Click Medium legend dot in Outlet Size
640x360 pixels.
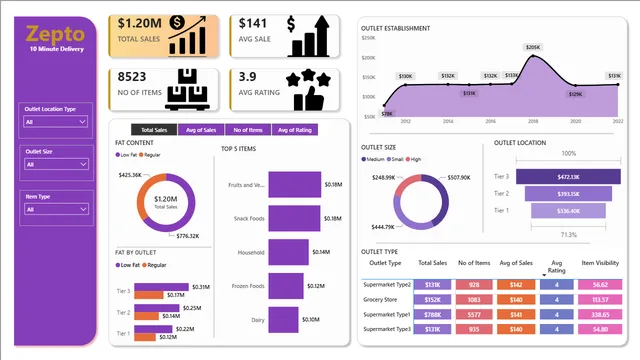click(x=364, y=159)
